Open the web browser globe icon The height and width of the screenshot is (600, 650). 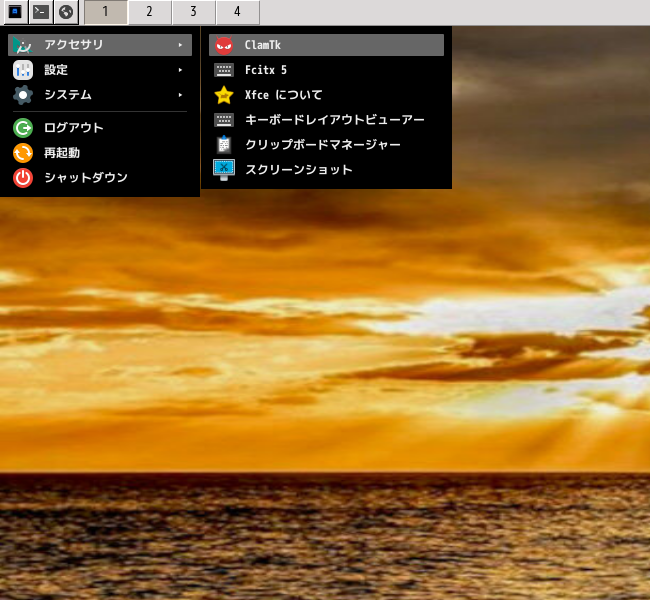pos(66,12)
